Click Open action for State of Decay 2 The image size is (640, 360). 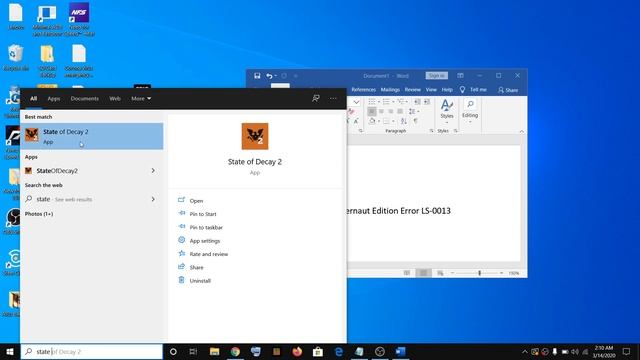196,200
